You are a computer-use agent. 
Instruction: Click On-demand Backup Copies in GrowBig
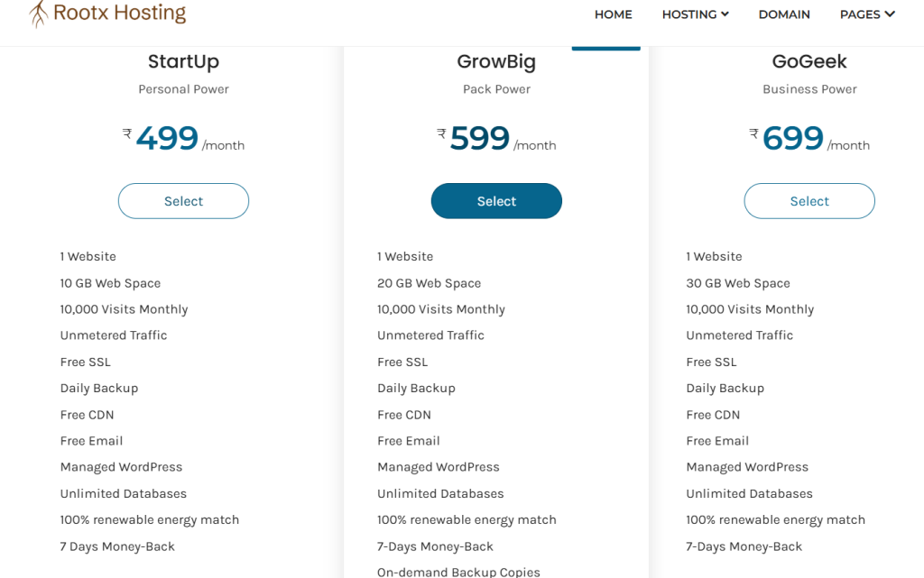[458, 572]
